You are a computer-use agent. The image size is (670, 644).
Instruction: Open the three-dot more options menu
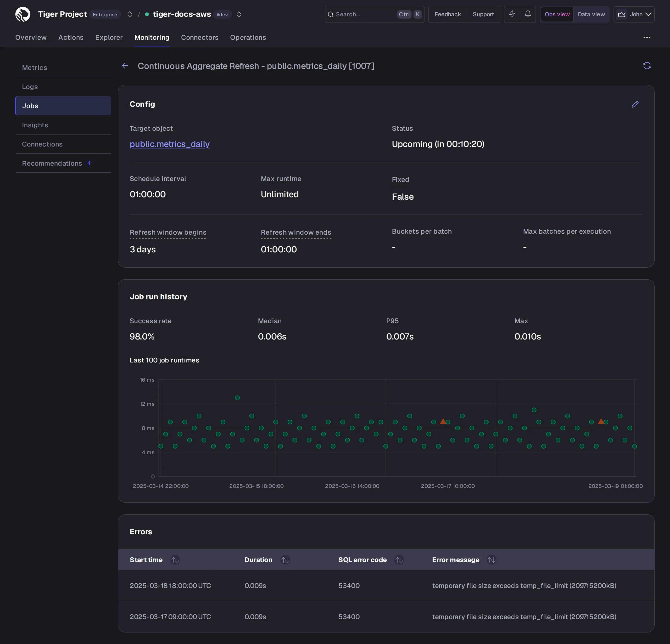tap(647, 37)
